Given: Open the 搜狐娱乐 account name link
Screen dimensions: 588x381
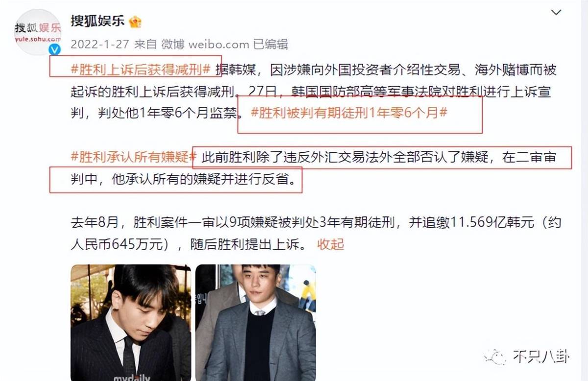Looking at the screenshot, I should (x=98, y=22).
